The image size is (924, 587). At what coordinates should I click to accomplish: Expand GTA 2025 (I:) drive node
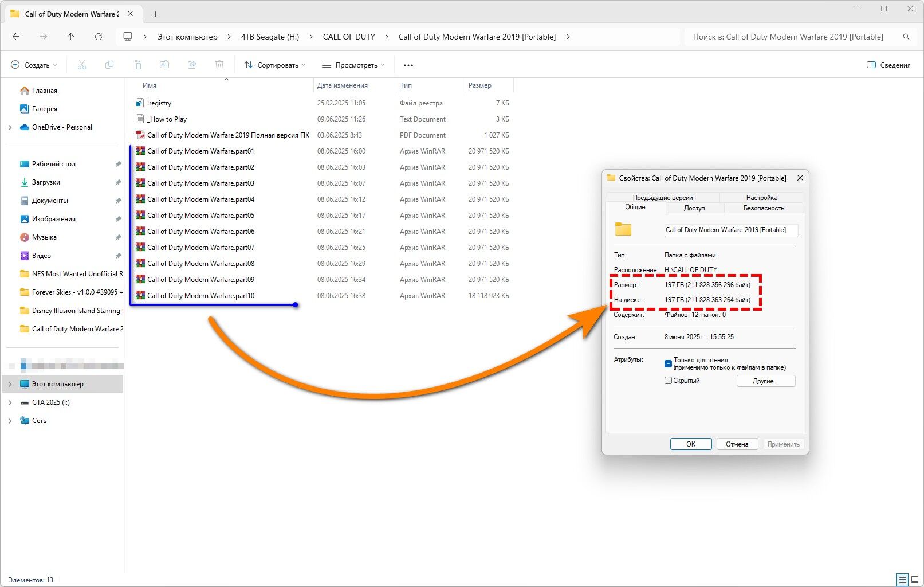click(10, 402)
